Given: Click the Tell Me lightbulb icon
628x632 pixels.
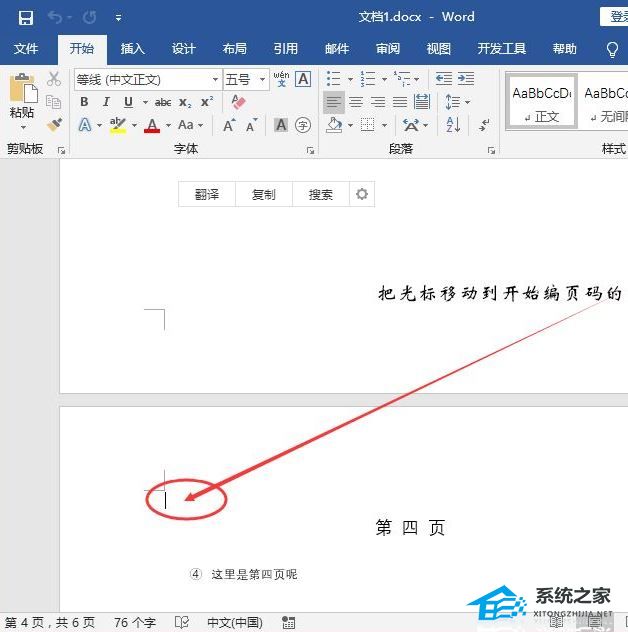Looking at the screenshot, I should point(612,49).
